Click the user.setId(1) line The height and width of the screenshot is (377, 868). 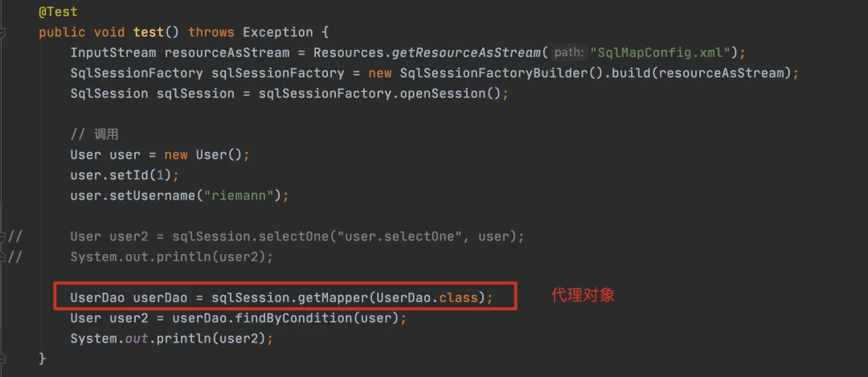pyautogui.click(x=124, y=174)
